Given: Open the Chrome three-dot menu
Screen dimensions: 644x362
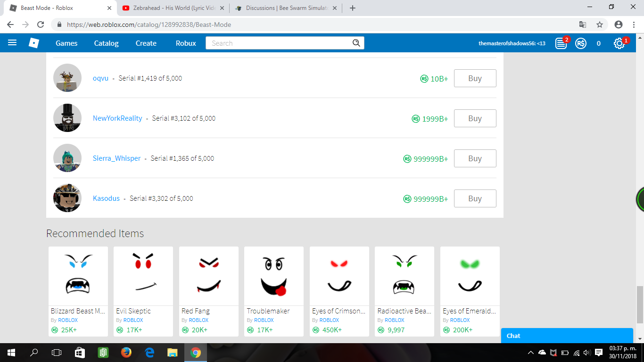Looking at the screenshot, I should 634,25.
